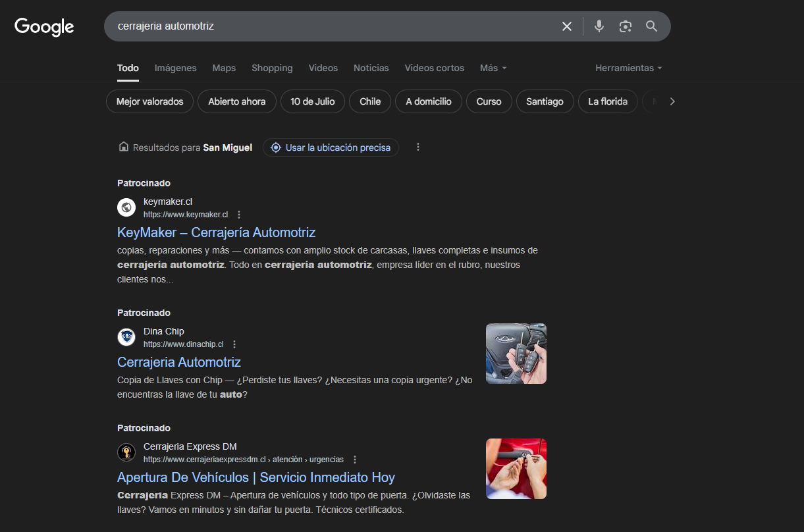This screenshot has height=532, width=804.
Task: Click the keymaker.cl site name
Action: click(168, 201)
